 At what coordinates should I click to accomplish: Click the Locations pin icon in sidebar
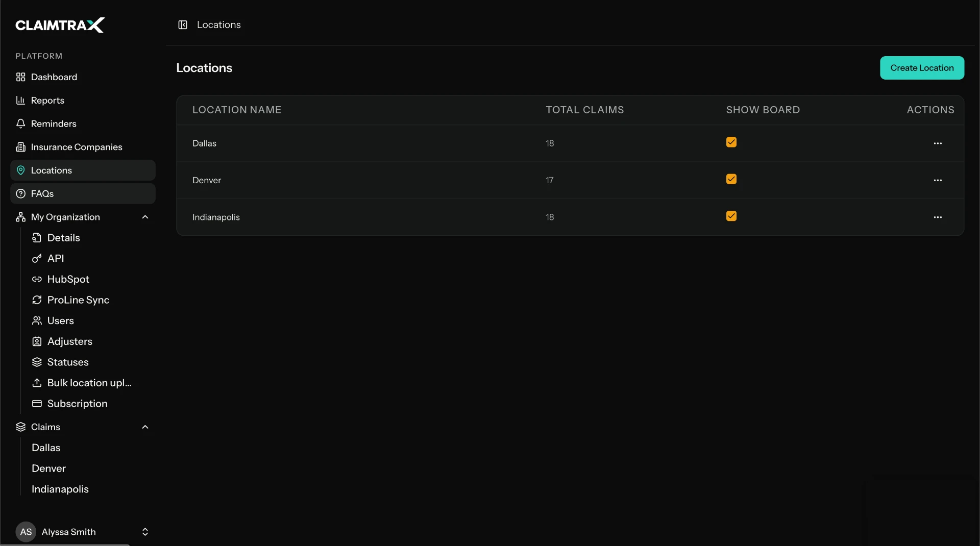click(x=20, y=170)
